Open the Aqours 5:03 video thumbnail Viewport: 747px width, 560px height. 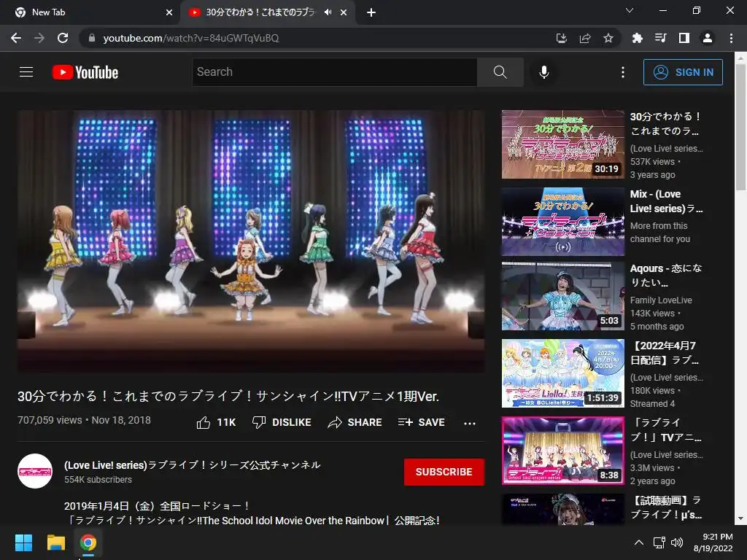pos(562,296)
